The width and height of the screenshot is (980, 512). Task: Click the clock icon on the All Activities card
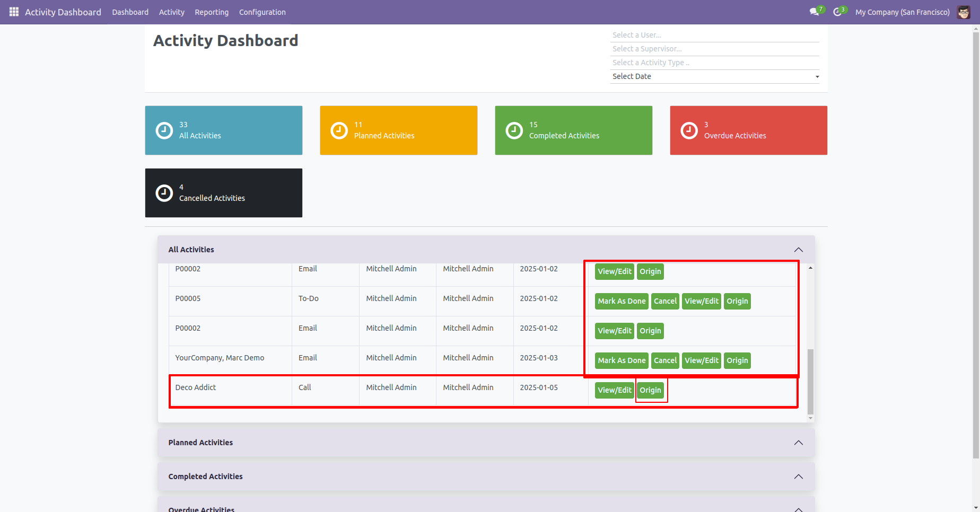164,130
